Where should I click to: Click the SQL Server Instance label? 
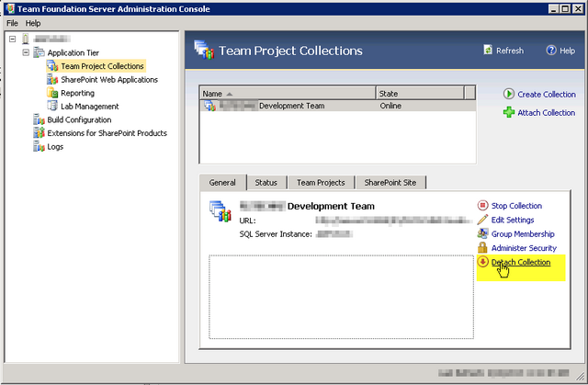[276, 234]
